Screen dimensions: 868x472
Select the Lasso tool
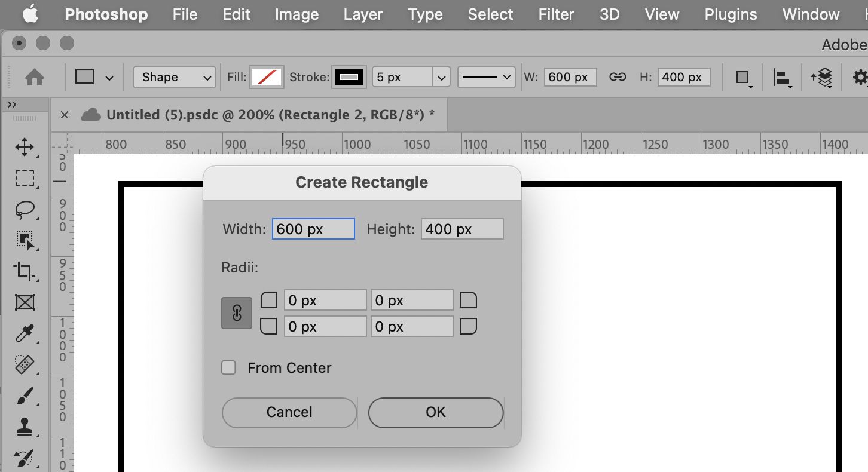coord(25,210)
